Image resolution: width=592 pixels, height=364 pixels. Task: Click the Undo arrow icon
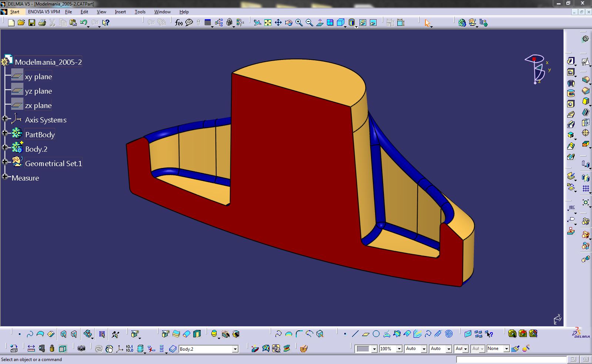pos(84,23)
